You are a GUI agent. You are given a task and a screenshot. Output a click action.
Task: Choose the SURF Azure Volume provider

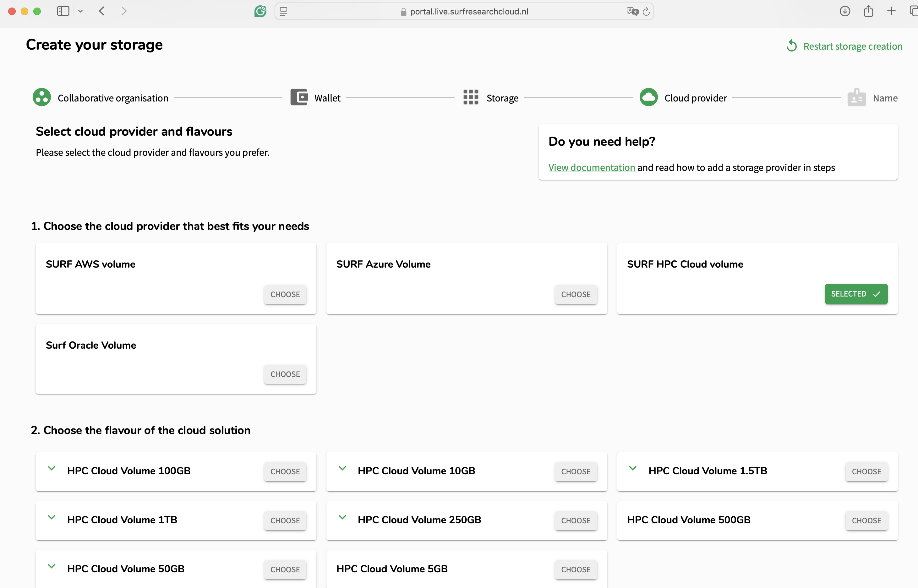tap(576, 294)
